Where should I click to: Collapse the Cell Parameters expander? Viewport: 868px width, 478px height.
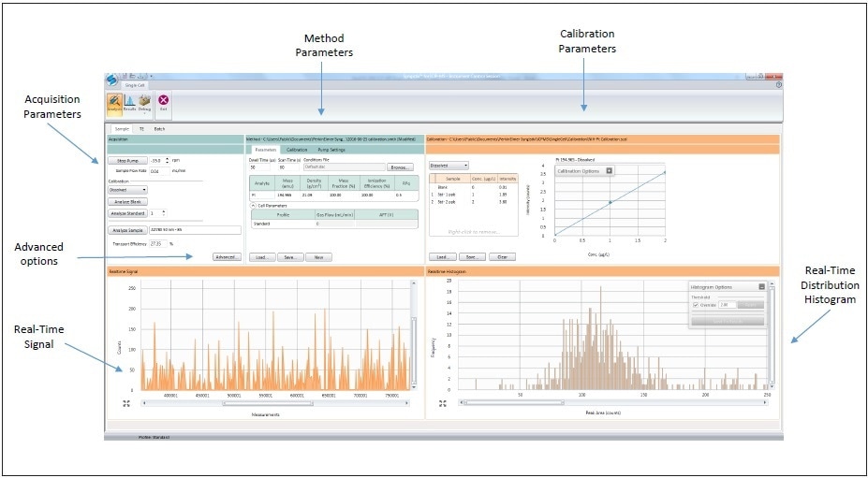[254, 205]
